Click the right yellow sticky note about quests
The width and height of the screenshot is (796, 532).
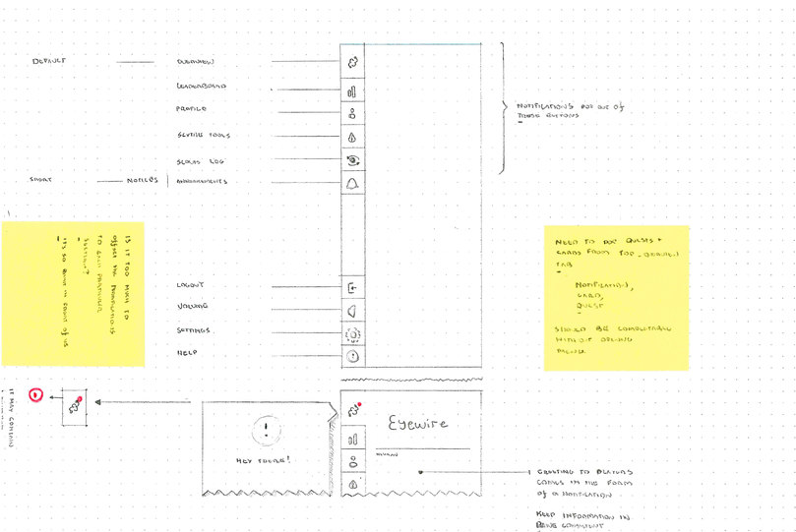pos(616,298)
